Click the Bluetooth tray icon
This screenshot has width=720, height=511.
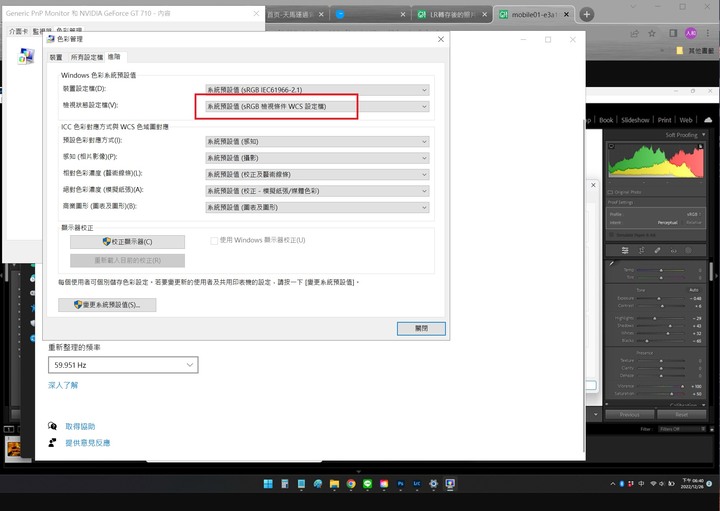pyautogui.click(x=622, y=483)
